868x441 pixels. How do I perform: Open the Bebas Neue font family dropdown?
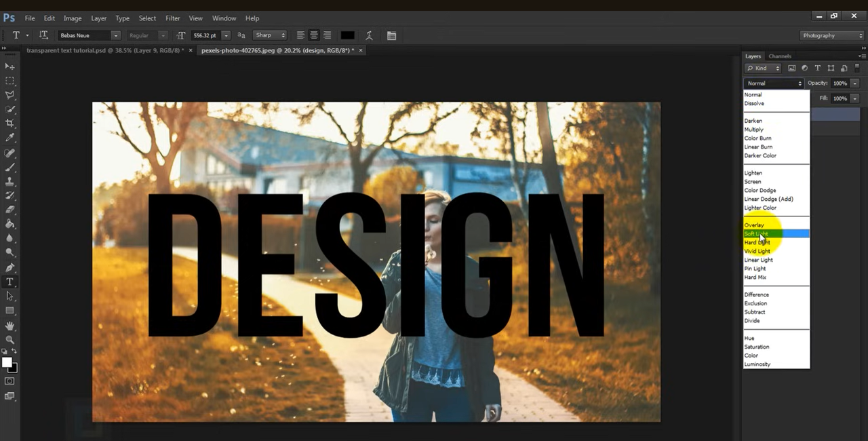click(115, 35)
